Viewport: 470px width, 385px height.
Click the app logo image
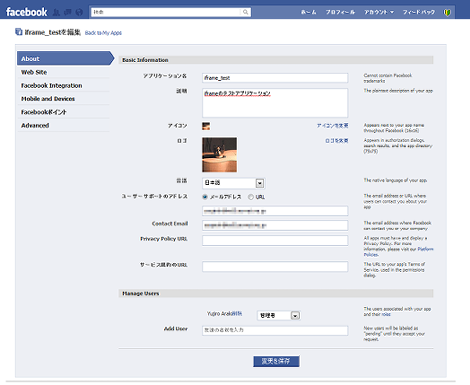click(x=219, y=155)
